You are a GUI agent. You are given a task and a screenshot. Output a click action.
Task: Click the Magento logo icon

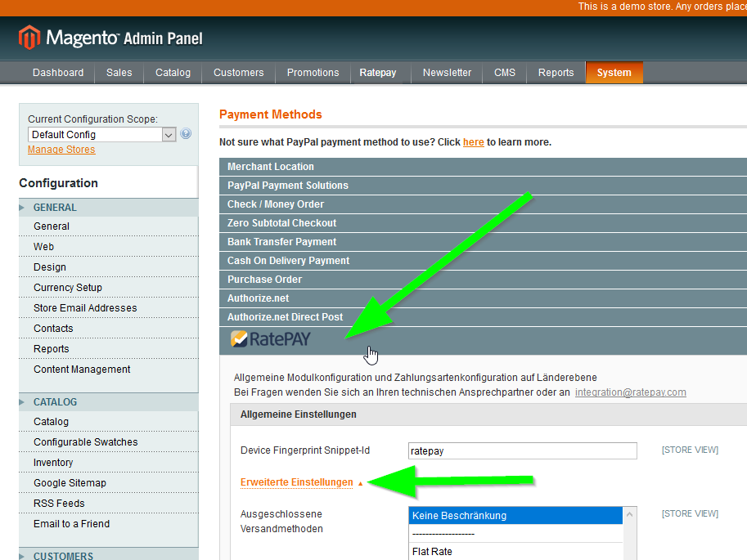29,38
